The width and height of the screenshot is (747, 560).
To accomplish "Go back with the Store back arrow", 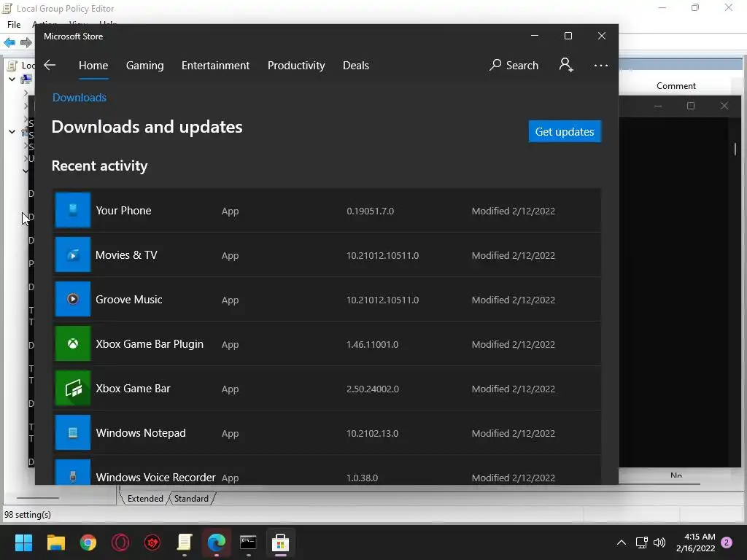I will pos(50,65).
